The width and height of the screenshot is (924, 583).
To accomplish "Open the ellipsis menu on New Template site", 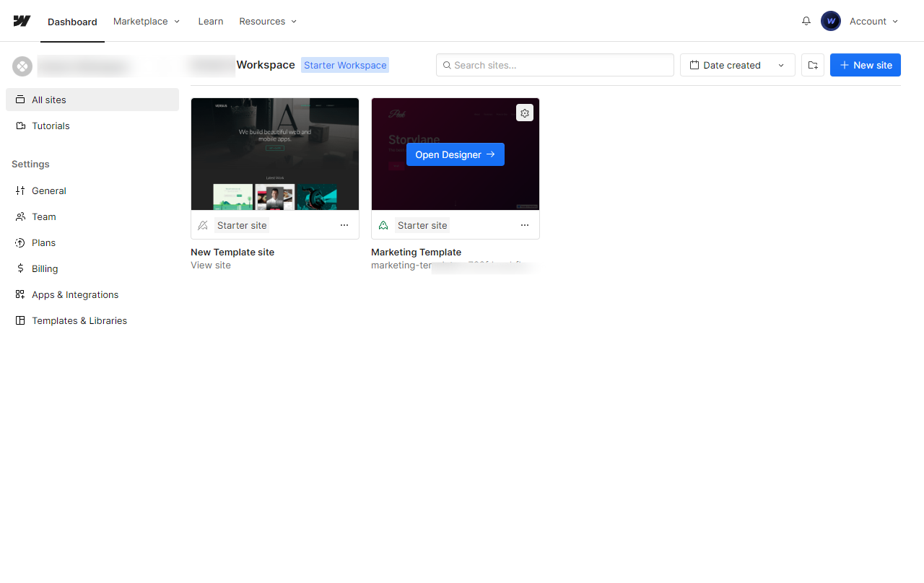I will 344,224.
